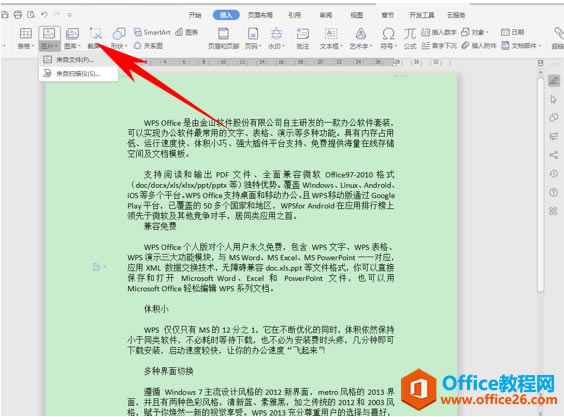Click the Symbol (符号) omega icon
This screenshot has height=417, width=564.
[388, 33]
